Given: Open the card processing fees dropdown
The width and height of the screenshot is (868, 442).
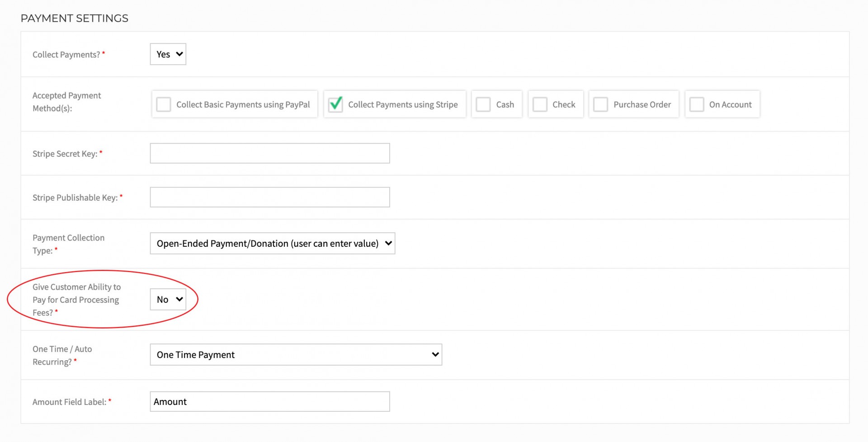Looking at the screenshot, I should click(168, 299).
